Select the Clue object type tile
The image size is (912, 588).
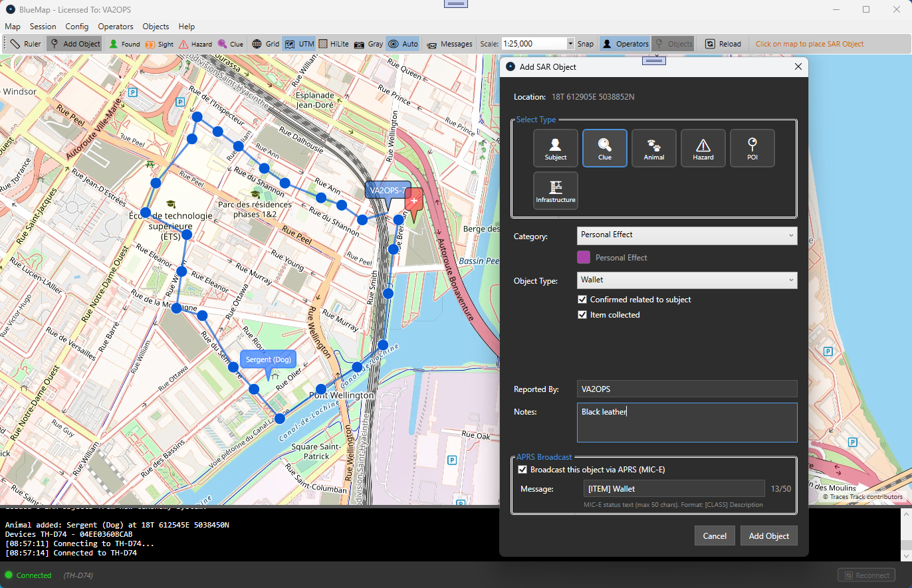[x=605, y=148]
